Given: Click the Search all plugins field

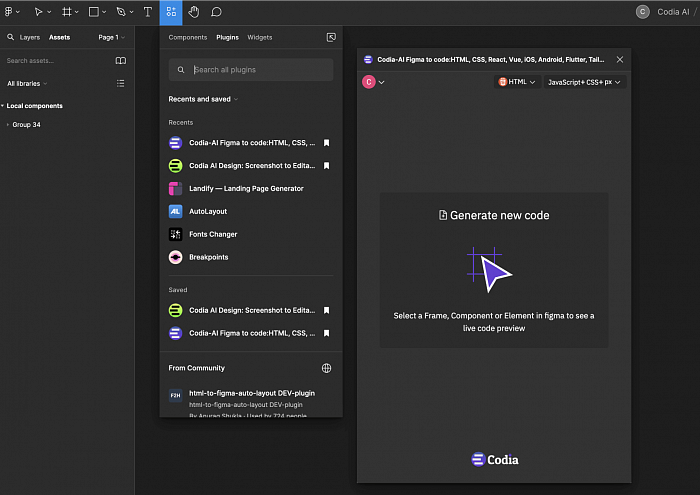Looking at the screenshot, I should pos(251,70).
